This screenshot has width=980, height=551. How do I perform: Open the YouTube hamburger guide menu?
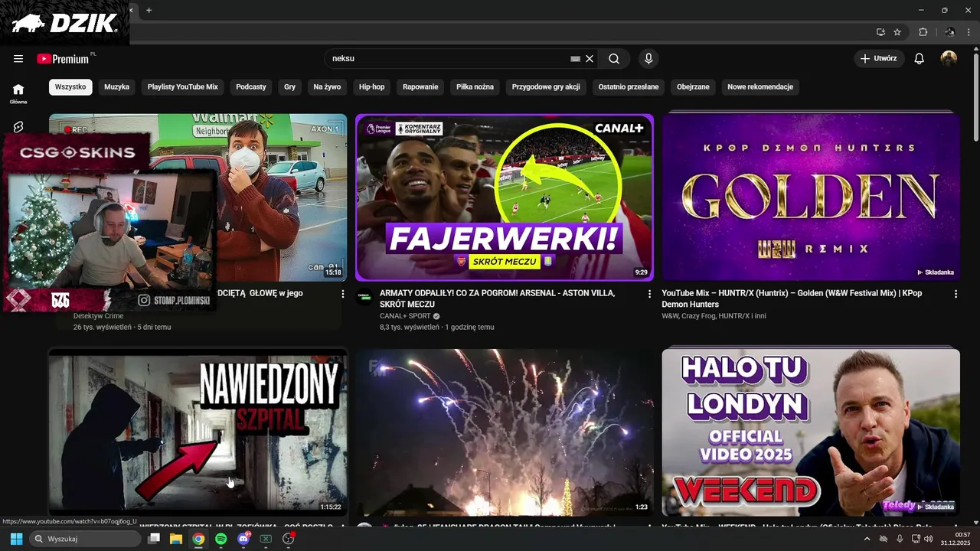click(x=18, y=59)
